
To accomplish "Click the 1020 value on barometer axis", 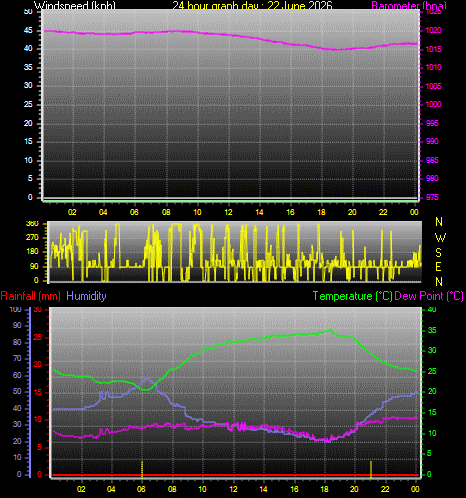I will [x=433, y=30].
